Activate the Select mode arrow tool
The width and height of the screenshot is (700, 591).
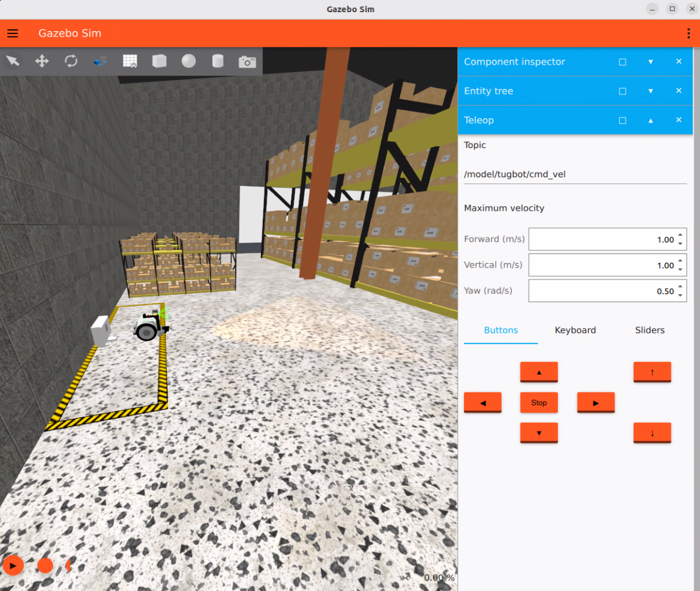13,61
